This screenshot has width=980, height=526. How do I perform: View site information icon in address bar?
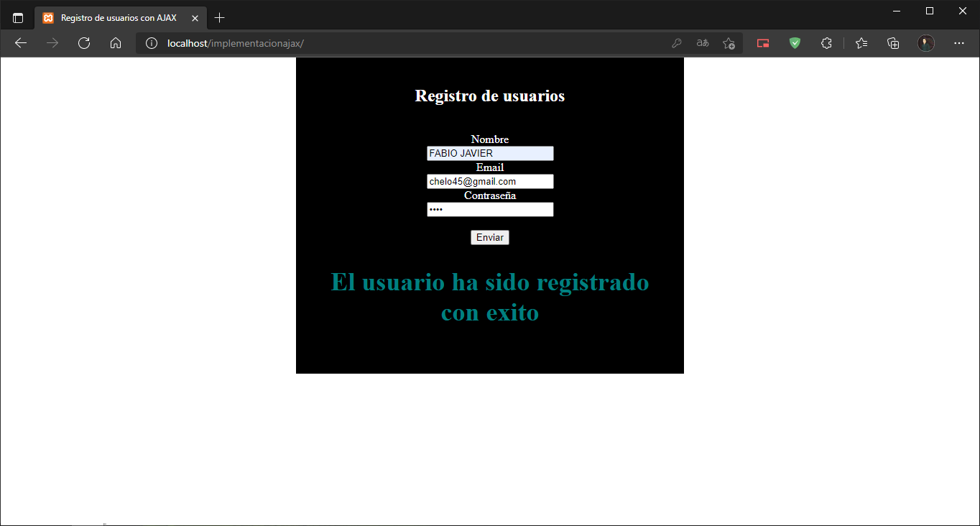tap(151, 43)
